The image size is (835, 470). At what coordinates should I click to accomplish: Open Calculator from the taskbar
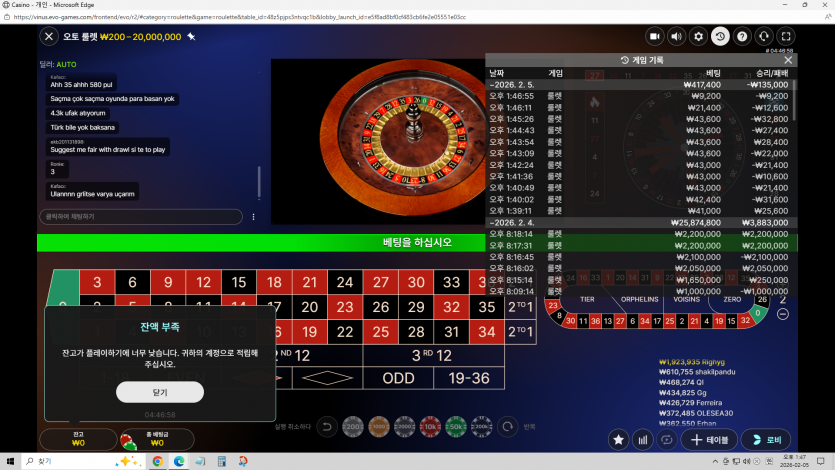(222, 461)
